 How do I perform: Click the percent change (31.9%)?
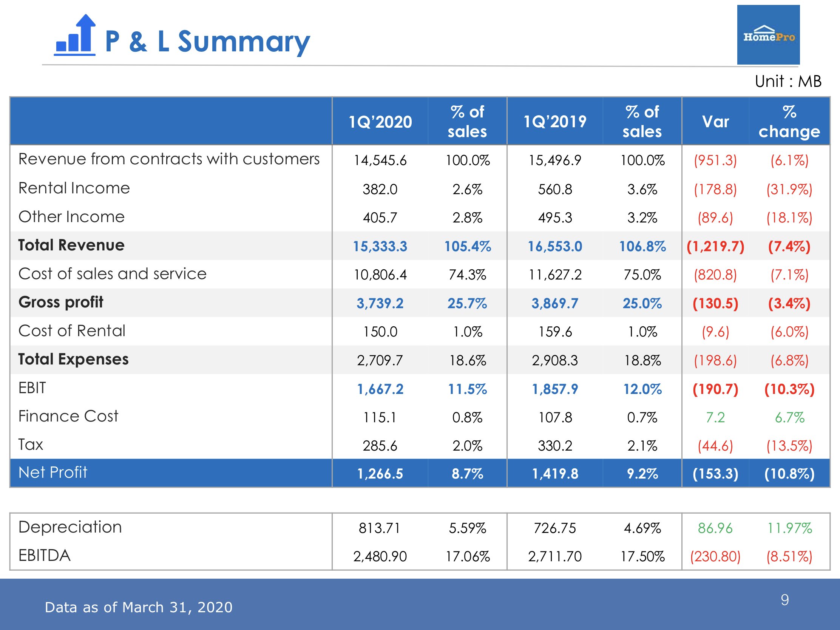pyautogui.click(x=789, y=189)
